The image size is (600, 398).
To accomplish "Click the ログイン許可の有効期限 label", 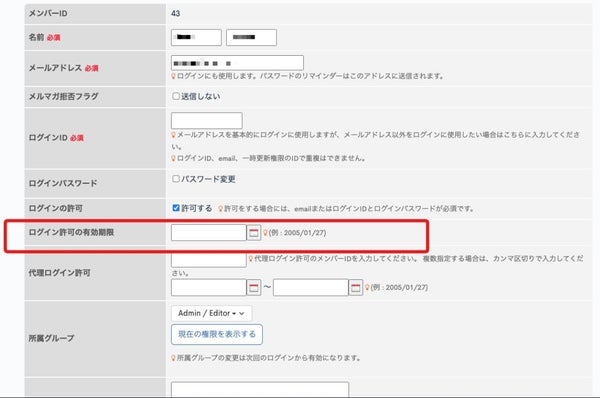I will [x=71, y=232].
